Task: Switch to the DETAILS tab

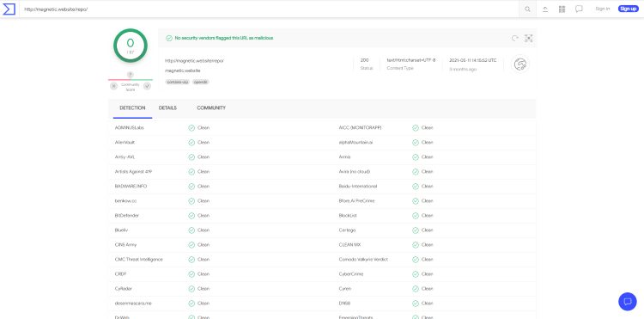Action: click(167, 108)
